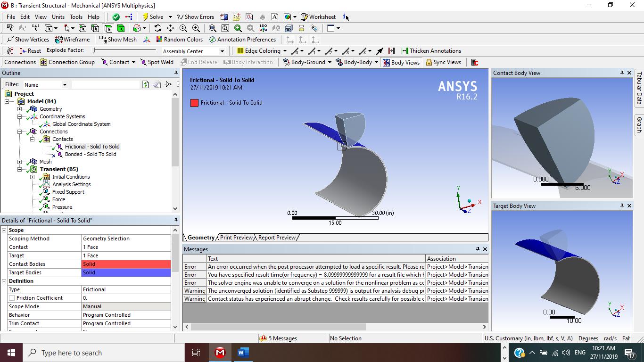Adjust the Explode Factor slider

(124, 50)
